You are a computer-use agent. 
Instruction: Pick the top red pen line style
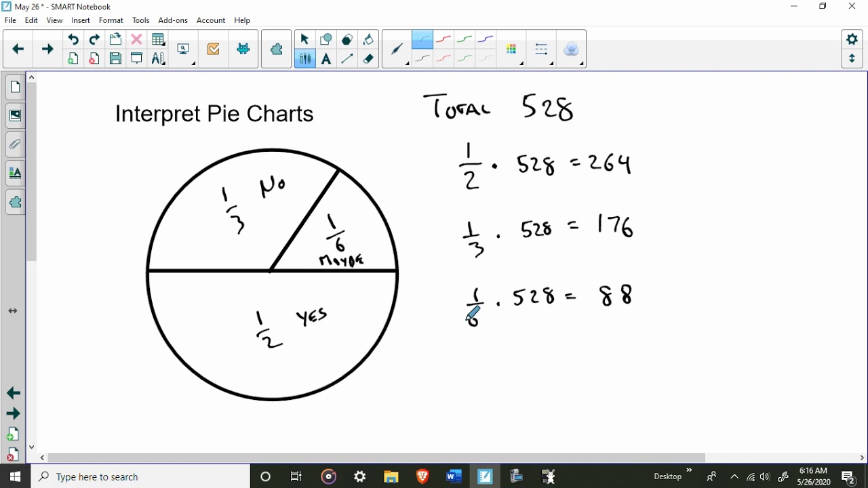pos(443,40)
